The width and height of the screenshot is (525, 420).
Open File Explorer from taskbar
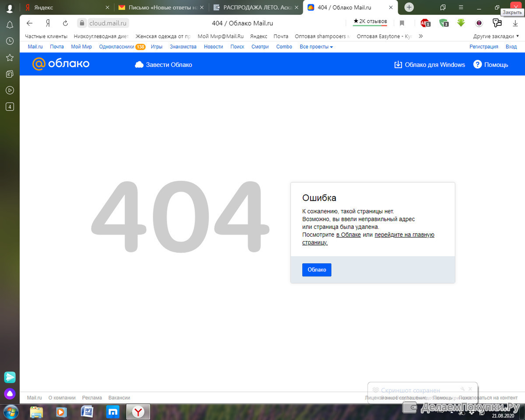point(36,412)
